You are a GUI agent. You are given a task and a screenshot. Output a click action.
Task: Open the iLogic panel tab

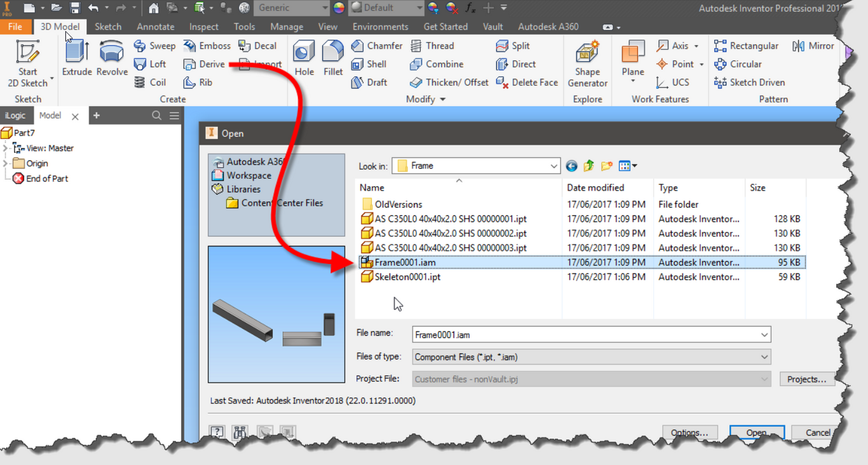[x=17, y=115]
